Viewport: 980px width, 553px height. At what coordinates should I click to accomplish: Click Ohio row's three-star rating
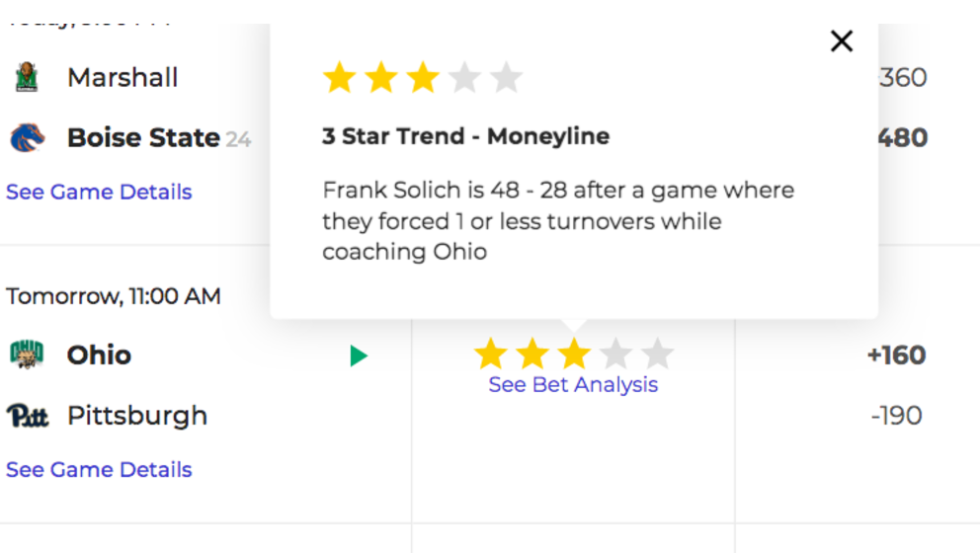[x=574, y=354]
